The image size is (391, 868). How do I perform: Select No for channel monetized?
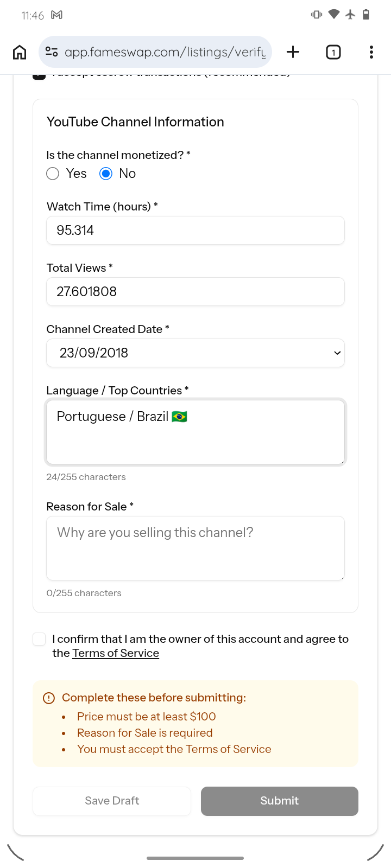106,174
